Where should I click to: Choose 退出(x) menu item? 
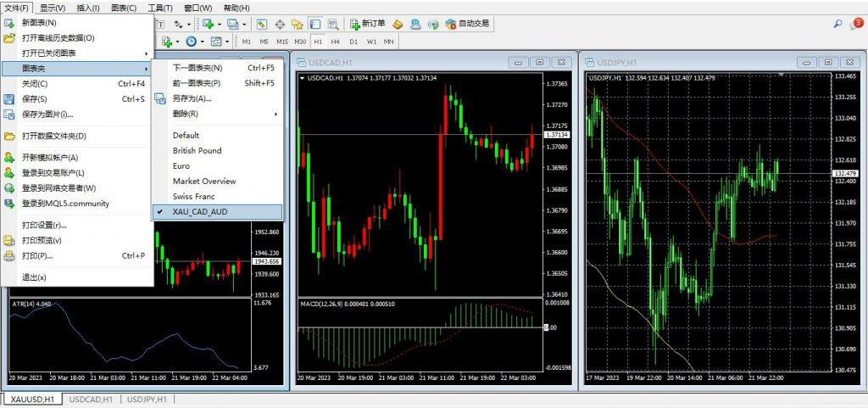(x=77, y=277)
